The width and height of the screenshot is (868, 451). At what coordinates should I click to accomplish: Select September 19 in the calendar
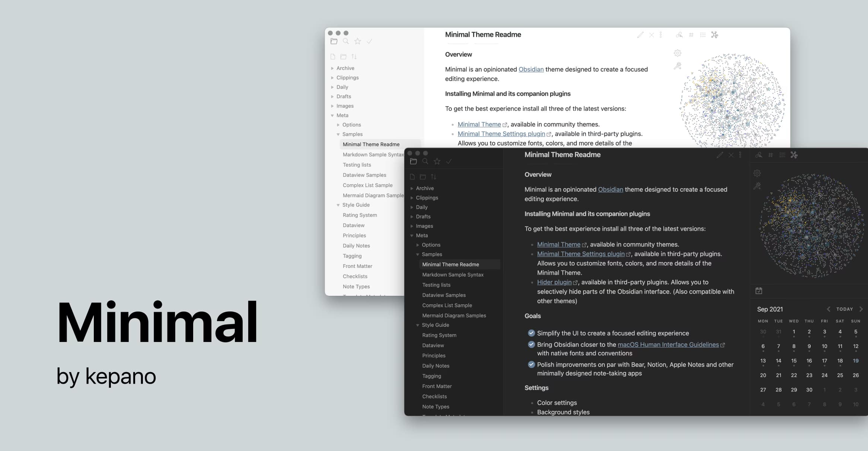click(855, 360)
